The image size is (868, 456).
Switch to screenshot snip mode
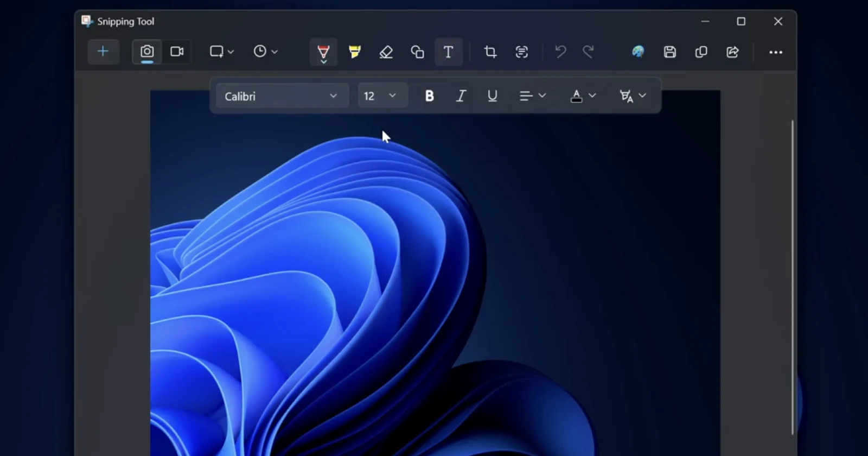[x=147, y=52]
